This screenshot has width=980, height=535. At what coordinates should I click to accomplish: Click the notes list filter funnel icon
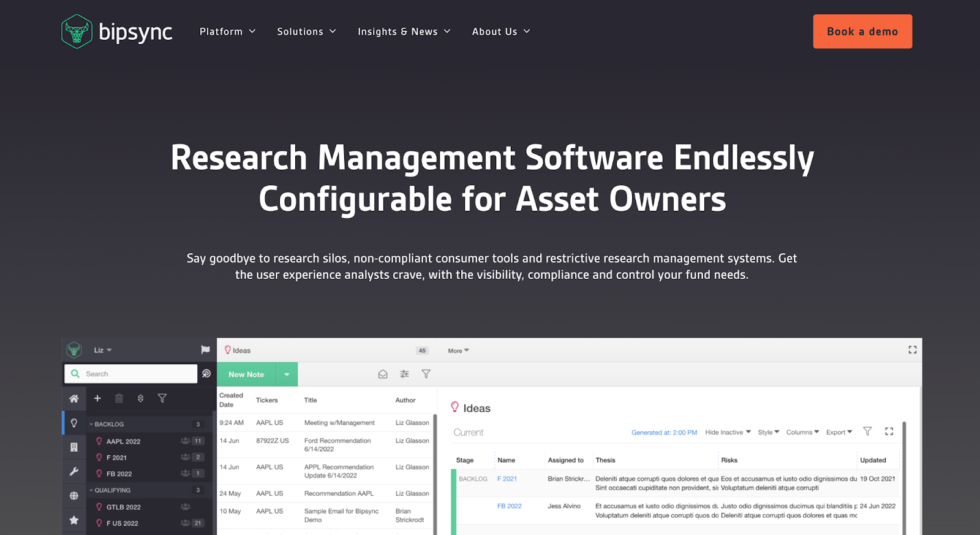pyautogui.click(x=426, y=374)
